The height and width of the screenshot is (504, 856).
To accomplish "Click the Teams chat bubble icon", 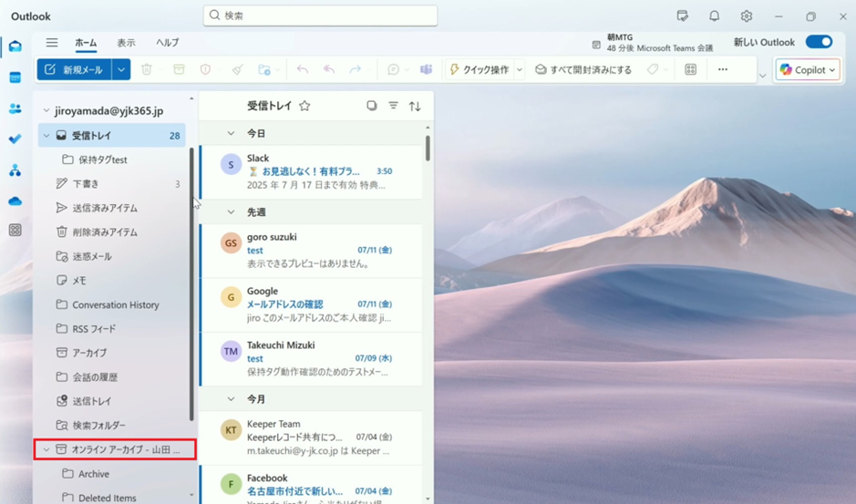I will click(393, 69).
